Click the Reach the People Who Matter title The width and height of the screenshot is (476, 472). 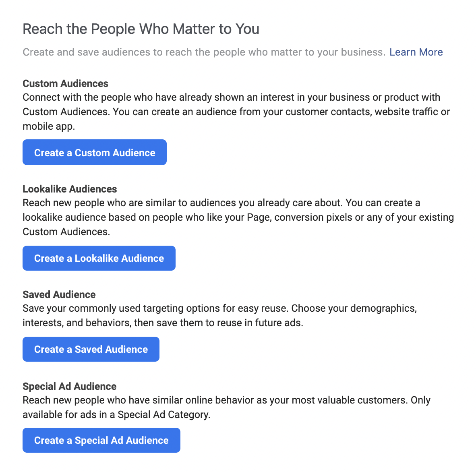(141, 29)
